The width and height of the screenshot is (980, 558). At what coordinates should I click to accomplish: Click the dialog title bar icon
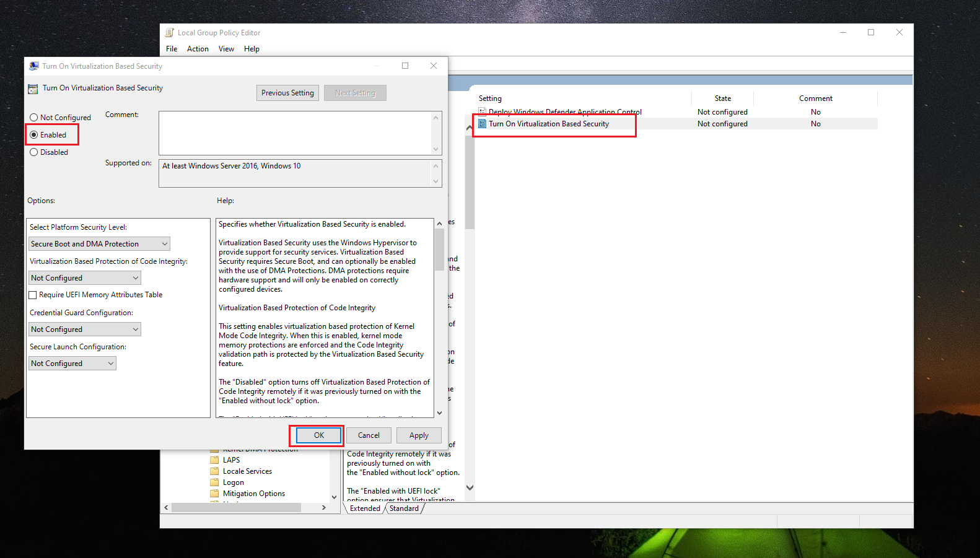[34, 66]
